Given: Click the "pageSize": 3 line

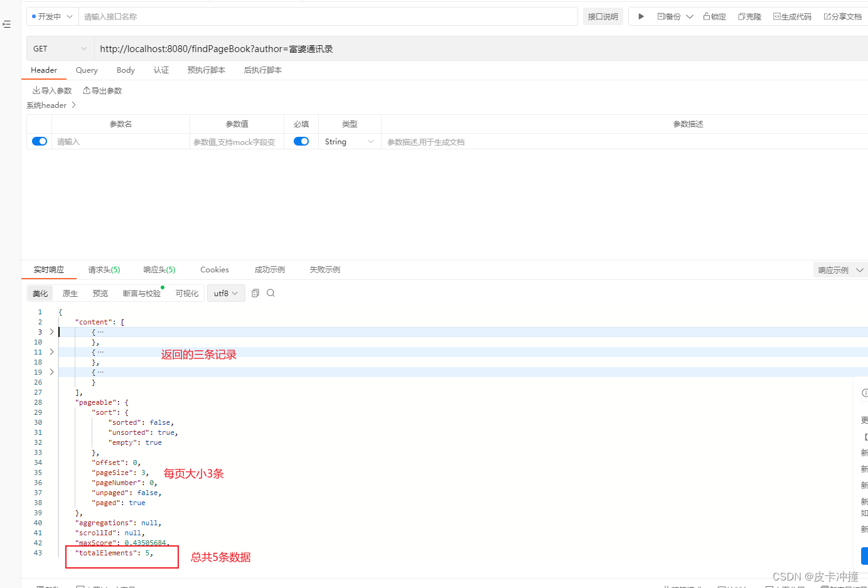Looking at the screenshot, I should [x=120, y=473].
